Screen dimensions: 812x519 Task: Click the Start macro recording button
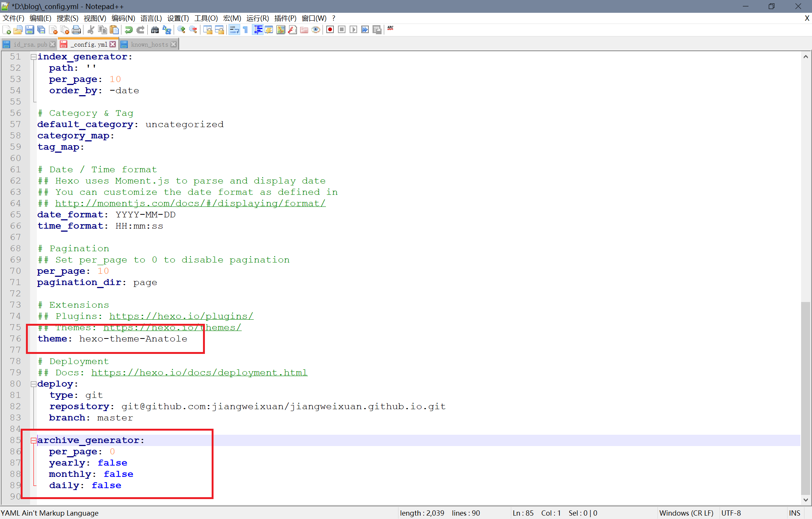click(x=330, y=30)
